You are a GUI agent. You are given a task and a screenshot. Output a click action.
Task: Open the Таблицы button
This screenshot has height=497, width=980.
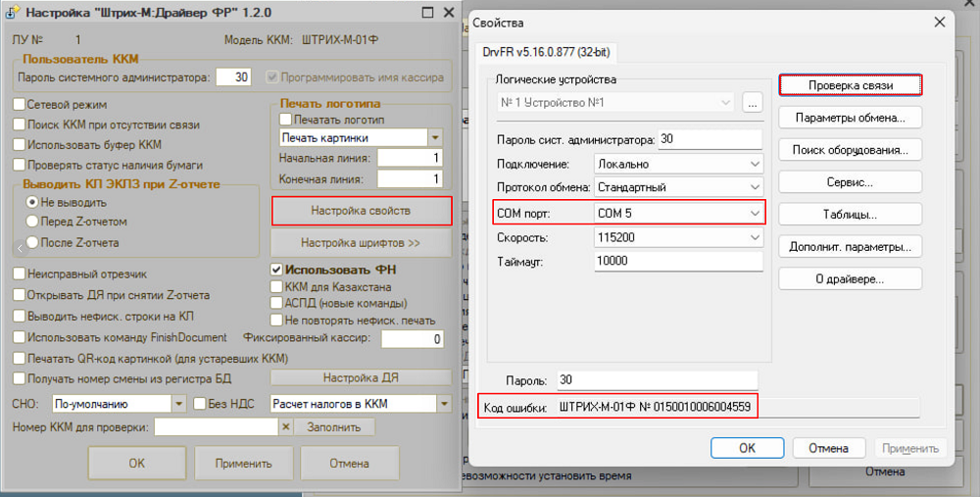[851, 215]
